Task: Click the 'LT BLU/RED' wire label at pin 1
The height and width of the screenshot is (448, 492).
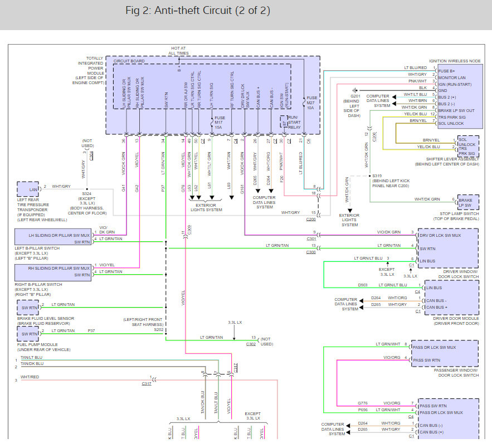Action: (416, 68)
